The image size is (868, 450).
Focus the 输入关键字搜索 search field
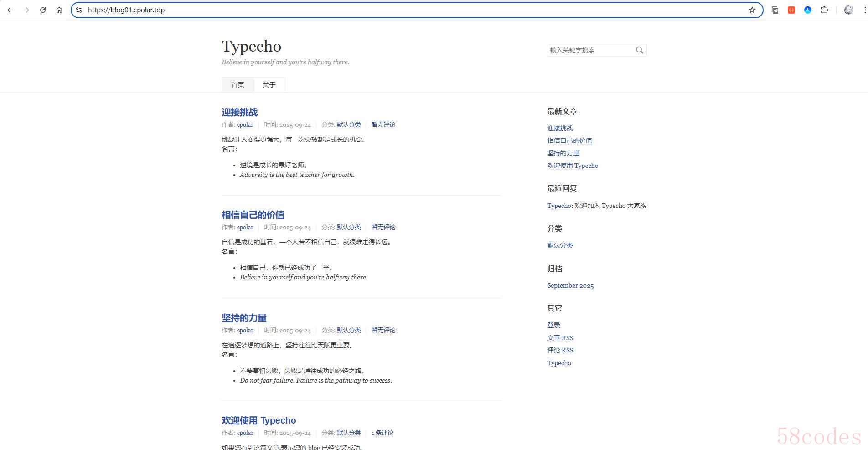(x=590, y=50)
